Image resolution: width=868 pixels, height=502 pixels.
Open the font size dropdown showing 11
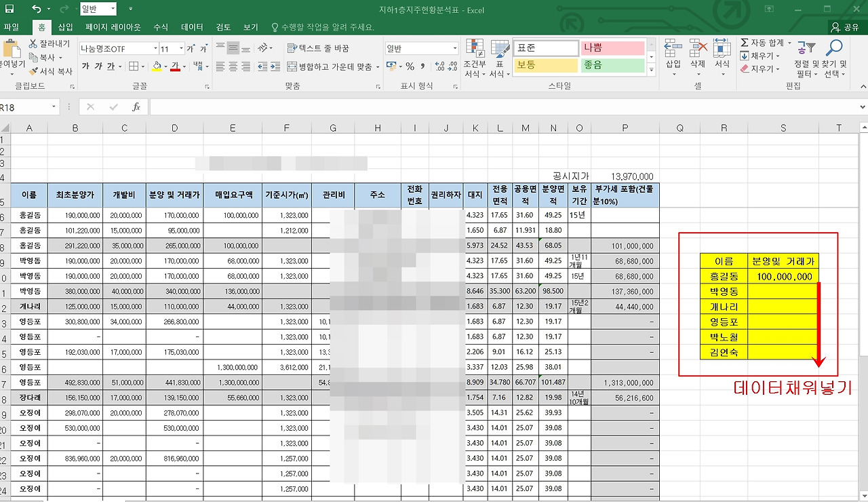click(x=181, y=49)
